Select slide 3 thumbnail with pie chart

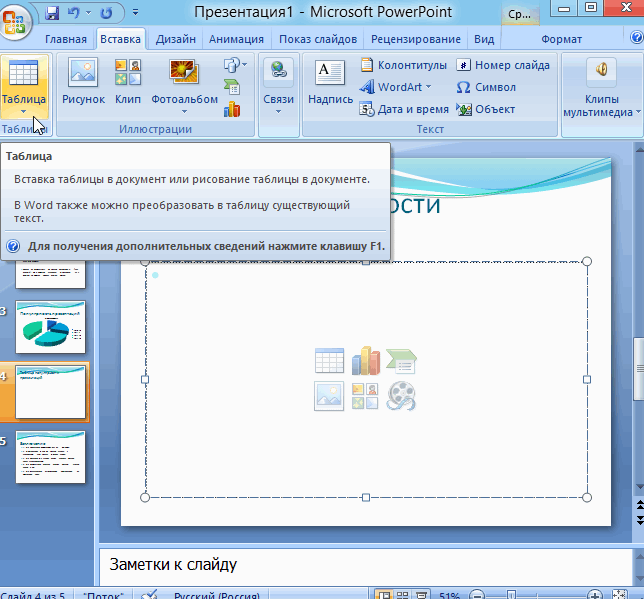(x=51, y=327)
